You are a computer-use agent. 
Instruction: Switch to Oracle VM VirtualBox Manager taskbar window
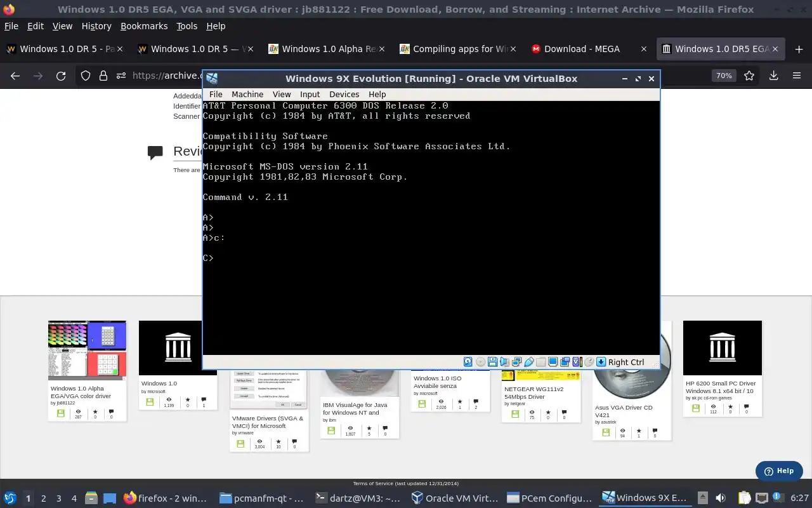click(x=454, y=498)
